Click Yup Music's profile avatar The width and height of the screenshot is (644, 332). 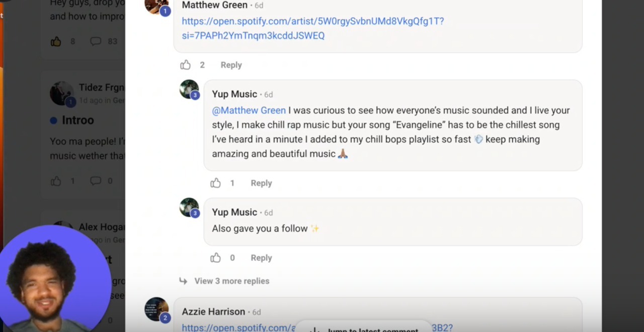[x=189, y=89]
